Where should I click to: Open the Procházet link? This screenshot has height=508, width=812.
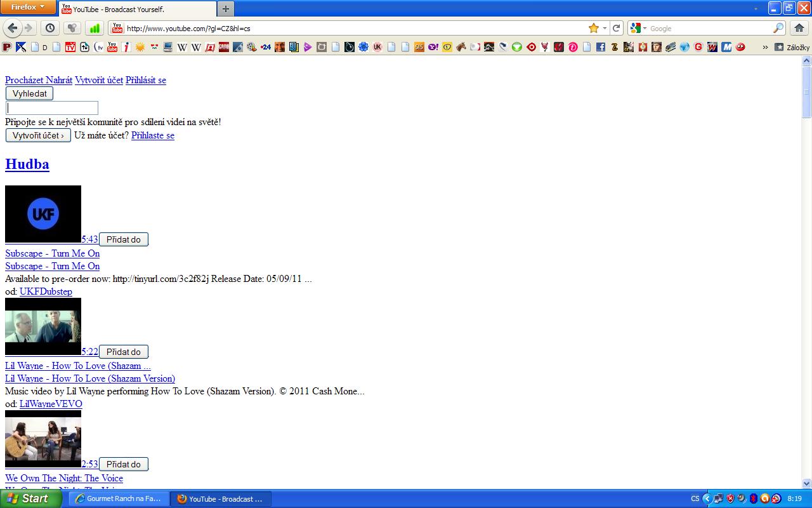[24, 80]
